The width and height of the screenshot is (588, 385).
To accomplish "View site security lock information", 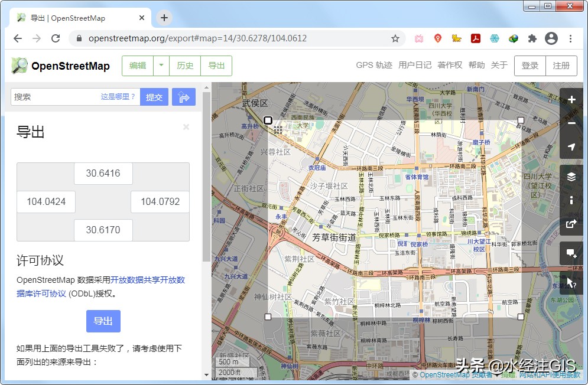I will tap(79, 38).
